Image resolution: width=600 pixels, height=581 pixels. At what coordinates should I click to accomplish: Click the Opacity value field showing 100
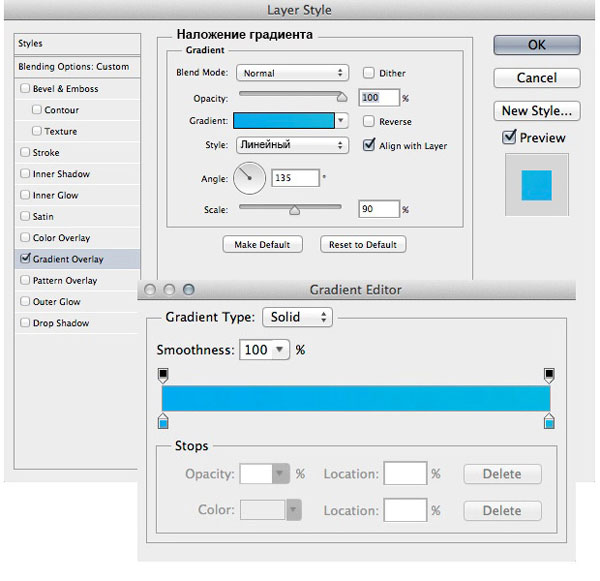click(x=379, y=98)
